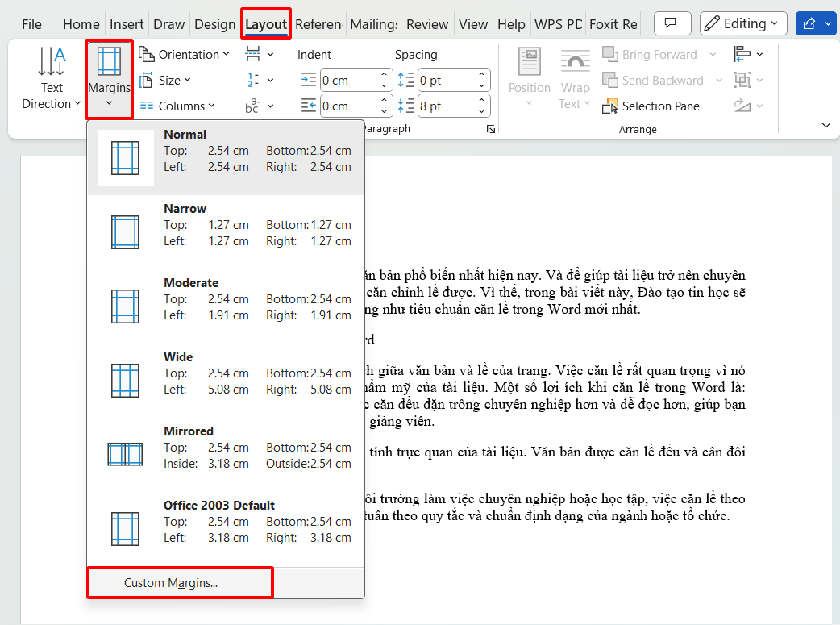Open the Help tab
This screenshot has width=840, height=625.
click(x=511, y=24)
